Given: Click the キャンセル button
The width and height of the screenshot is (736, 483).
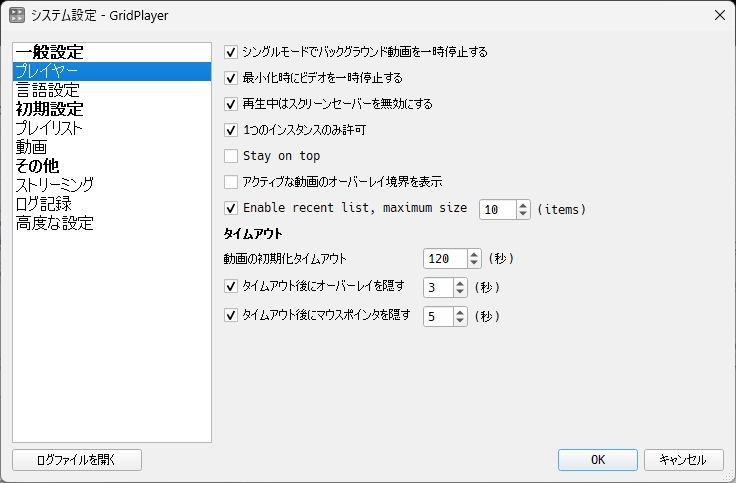Looking at the screenshot, I should (683, 460).
